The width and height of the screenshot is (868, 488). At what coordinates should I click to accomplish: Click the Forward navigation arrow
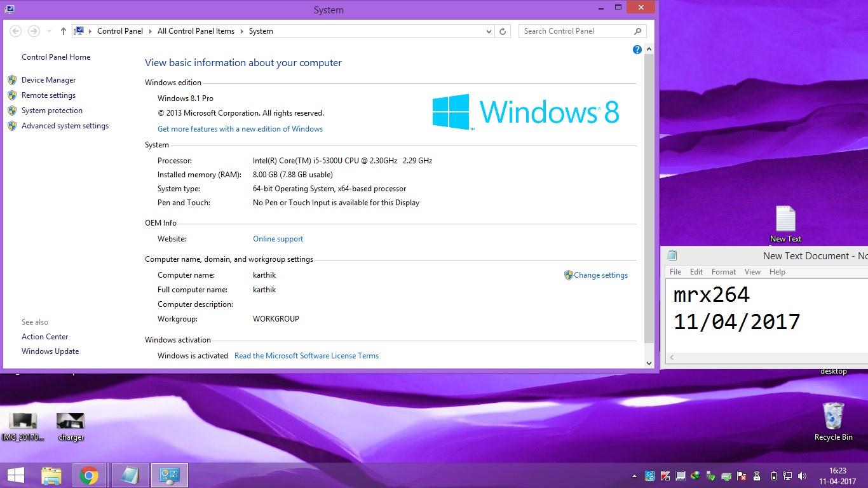tap(34, 31)
